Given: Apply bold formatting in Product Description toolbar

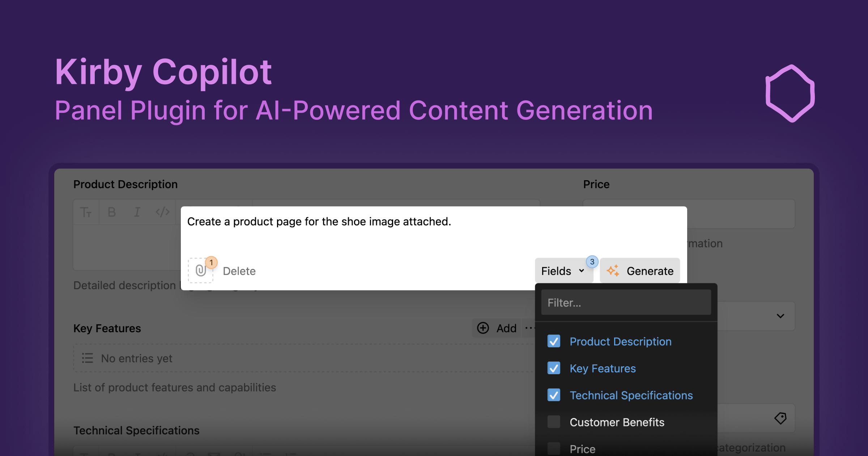Looking at the screenshot, I should click(111, 212).
